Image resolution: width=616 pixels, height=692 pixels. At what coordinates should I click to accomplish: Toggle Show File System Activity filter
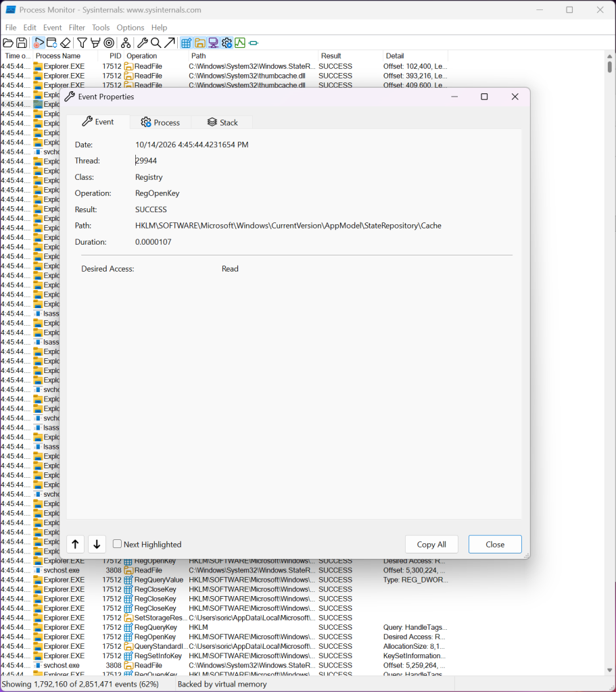tap(199, 43)
